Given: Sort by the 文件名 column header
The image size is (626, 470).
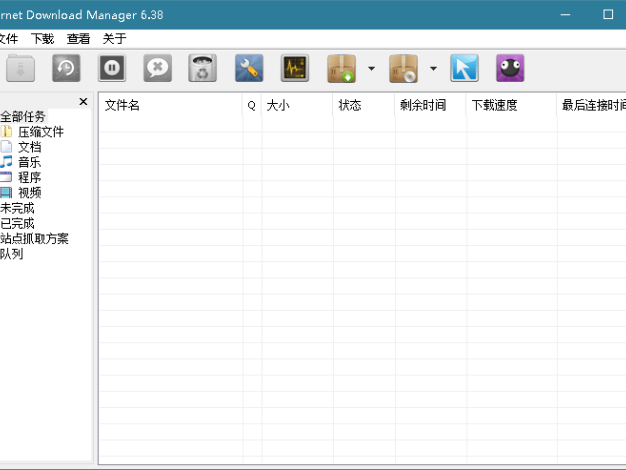Looking at the screenshot, I should (x=170, y=105).
